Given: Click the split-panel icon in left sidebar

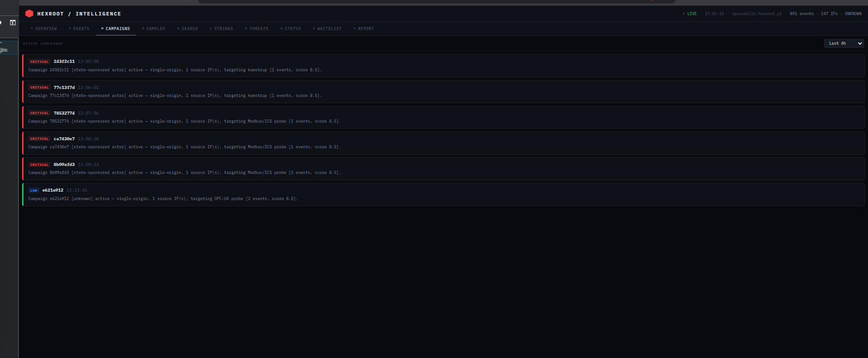Looking at the screenshot, I should (x=13, y=23).
